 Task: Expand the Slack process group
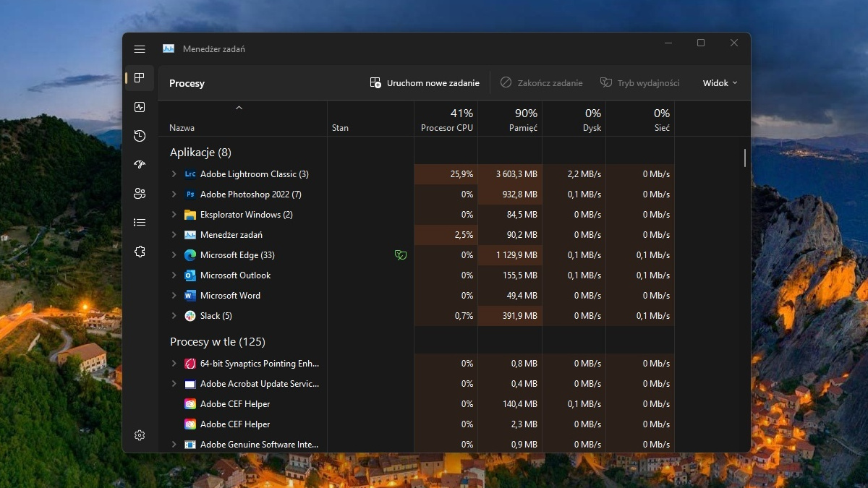point(174,316)
